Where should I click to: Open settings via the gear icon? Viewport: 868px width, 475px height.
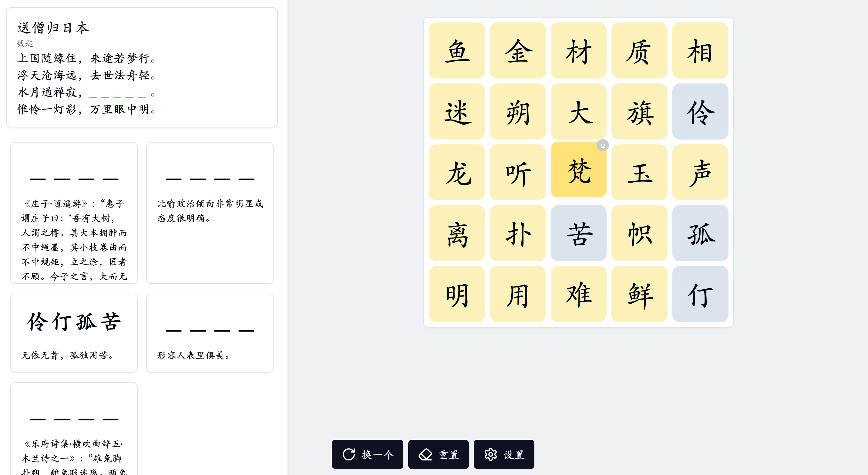(x=490, y=454)
